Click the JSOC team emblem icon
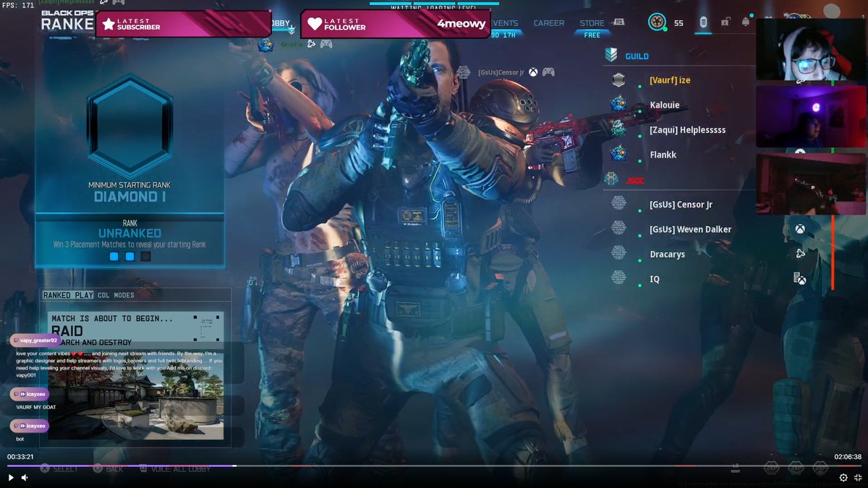Viewport: 868px width, 488px height. pyautogui.click(x=611, y=179)
